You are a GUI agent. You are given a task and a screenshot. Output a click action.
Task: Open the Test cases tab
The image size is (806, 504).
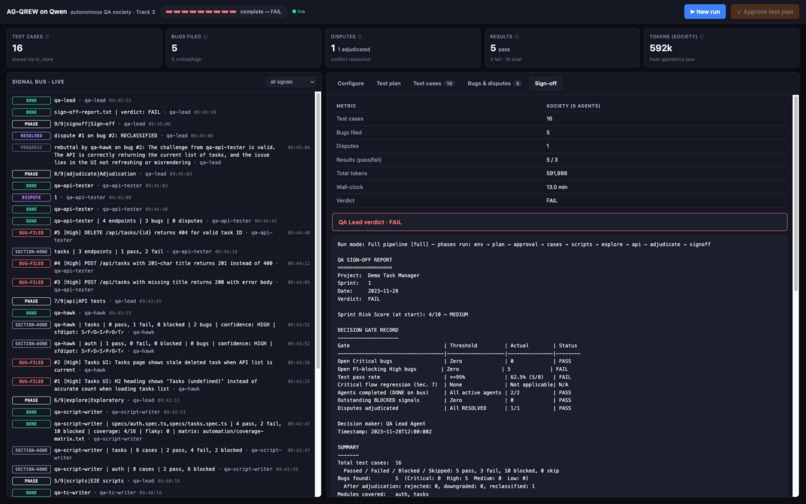point(433,83)
